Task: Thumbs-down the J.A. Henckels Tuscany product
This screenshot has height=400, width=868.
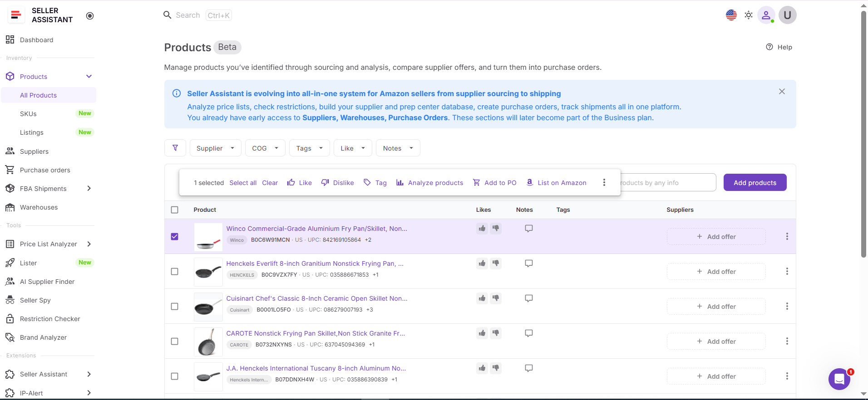Action: (496, 368)
